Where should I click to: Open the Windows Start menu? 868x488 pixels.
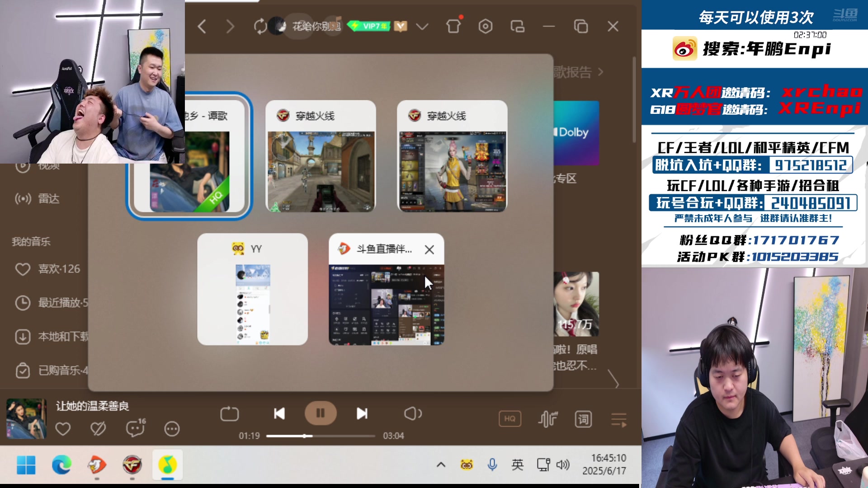(26, 465)
